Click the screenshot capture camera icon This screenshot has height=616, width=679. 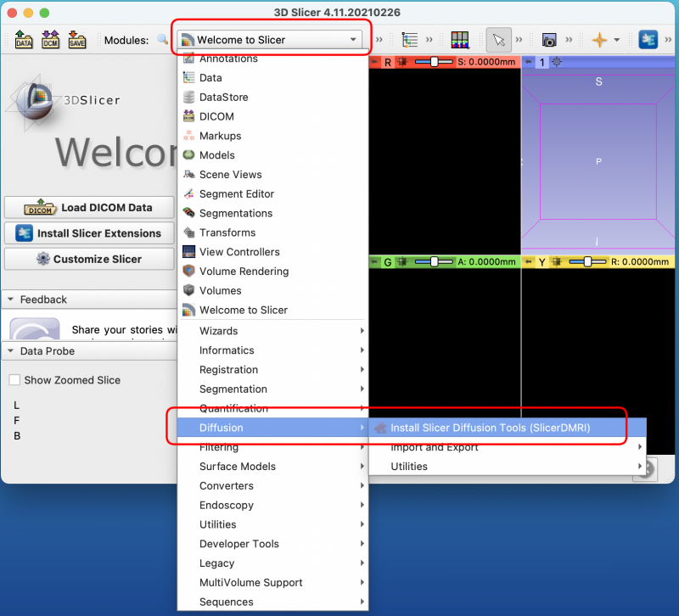(x=549, y=40)
